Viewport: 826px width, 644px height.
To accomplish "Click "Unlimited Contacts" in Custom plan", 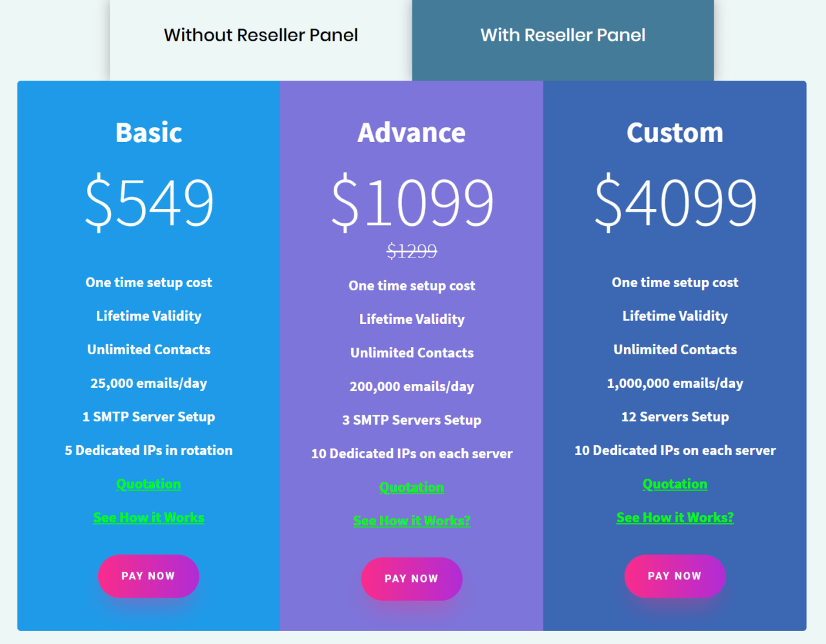I will 675,349.
